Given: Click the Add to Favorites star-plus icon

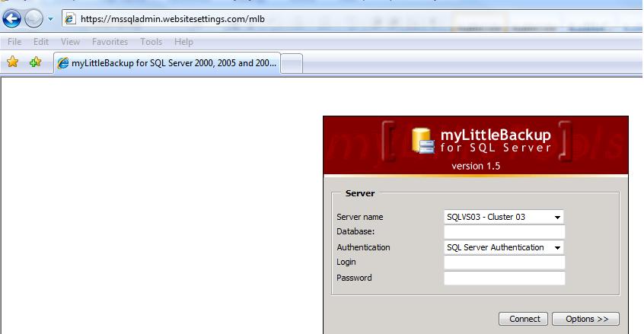Looking at the screenshot, I should coord(36,62).
